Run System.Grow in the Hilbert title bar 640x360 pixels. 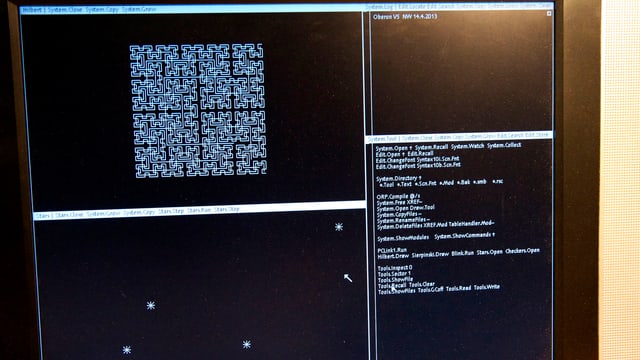point(139,9)
